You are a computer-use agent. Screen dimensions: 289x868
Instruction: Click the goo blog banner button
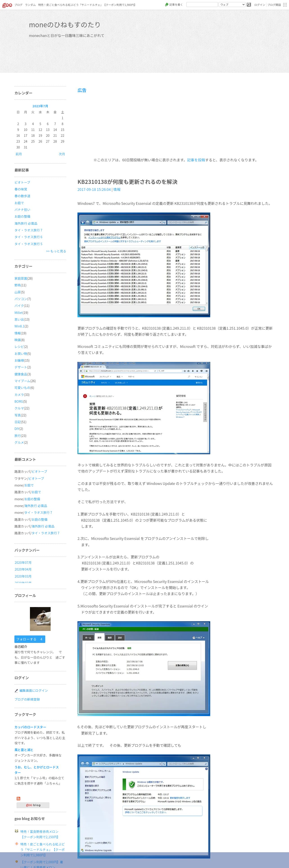tap(33, 805)
